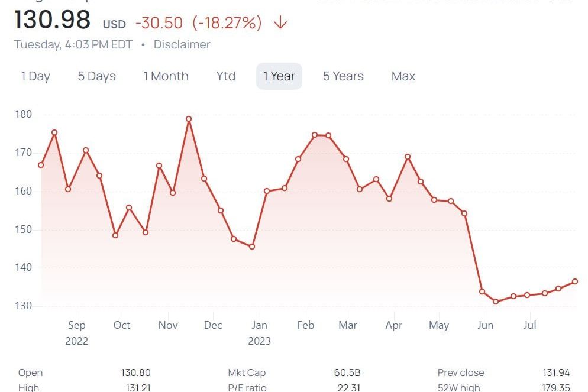Click the red down arrow icon
588x392 pixels.
tap(280, 23)
